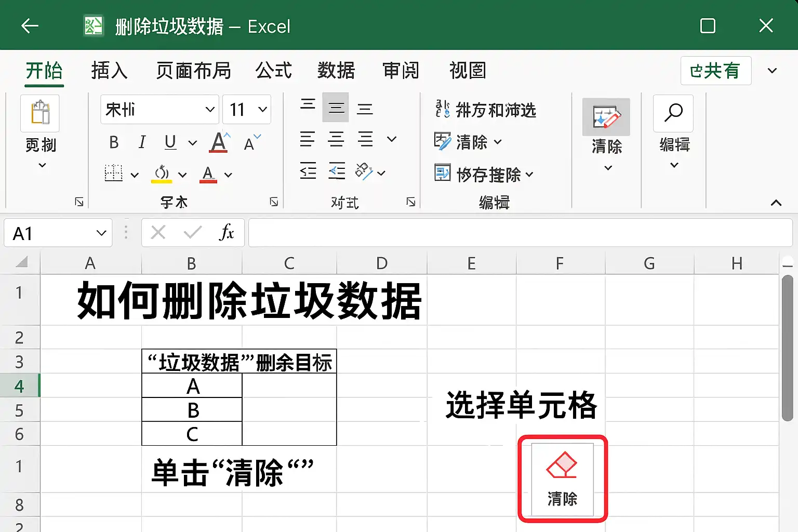Select the Find magnifier icon in 编辑
Image resolution: width=798 pixels, height=532 pixels.
(673, 113)
